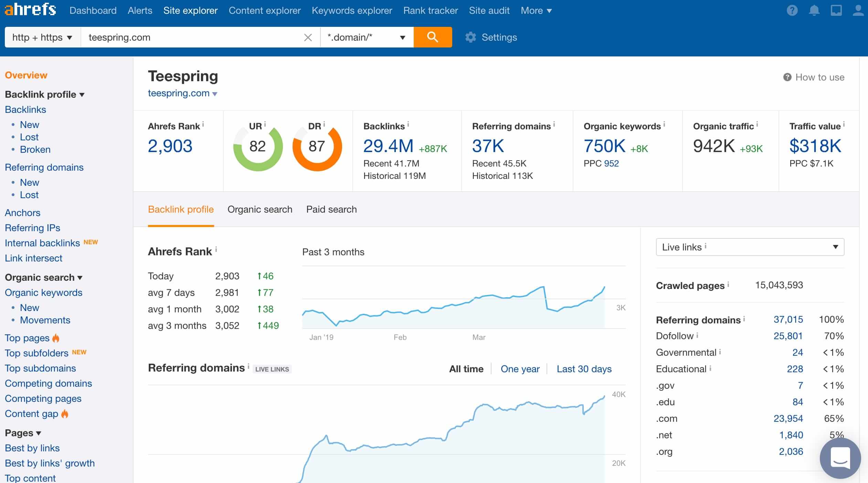Open the Live links dropdown selector
Viewport: 868px width, 483px height.
(750, 247)
